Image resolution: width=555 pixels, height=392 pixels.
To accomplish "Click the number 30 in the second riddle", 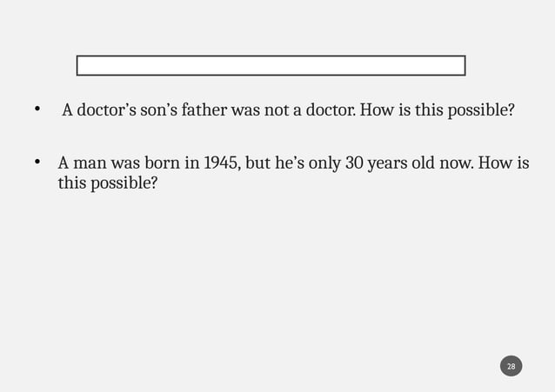I will [x=354, y=163].
